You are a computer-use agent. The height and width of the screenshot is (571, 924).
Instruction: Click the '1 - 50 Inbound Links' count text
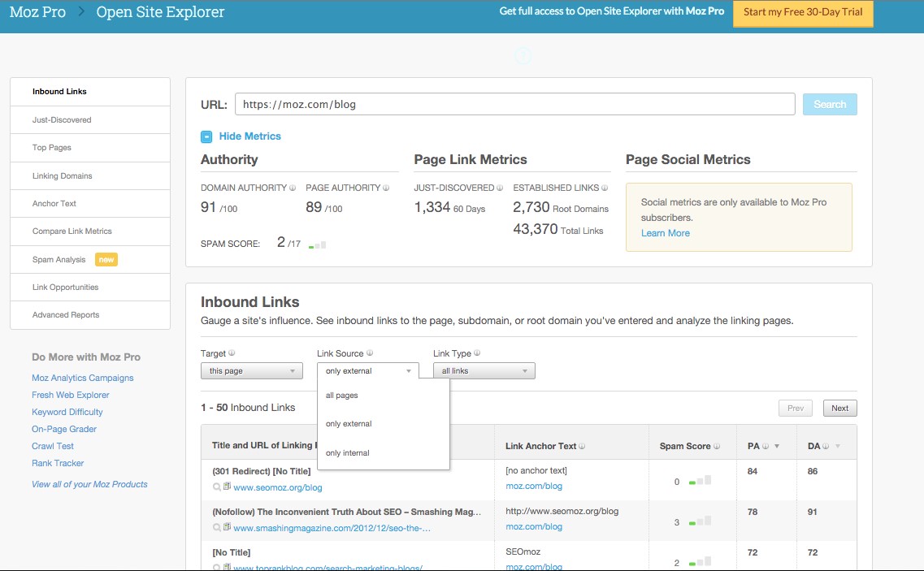click(x=248, y=408)
